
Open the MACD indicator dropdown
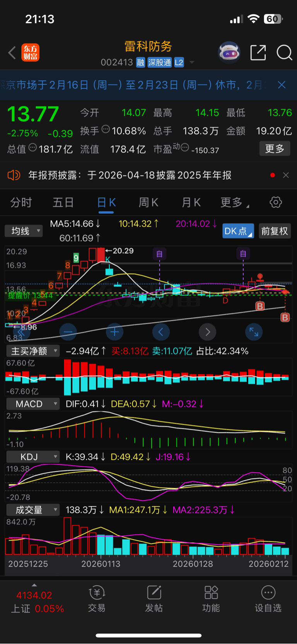(33, 404)
